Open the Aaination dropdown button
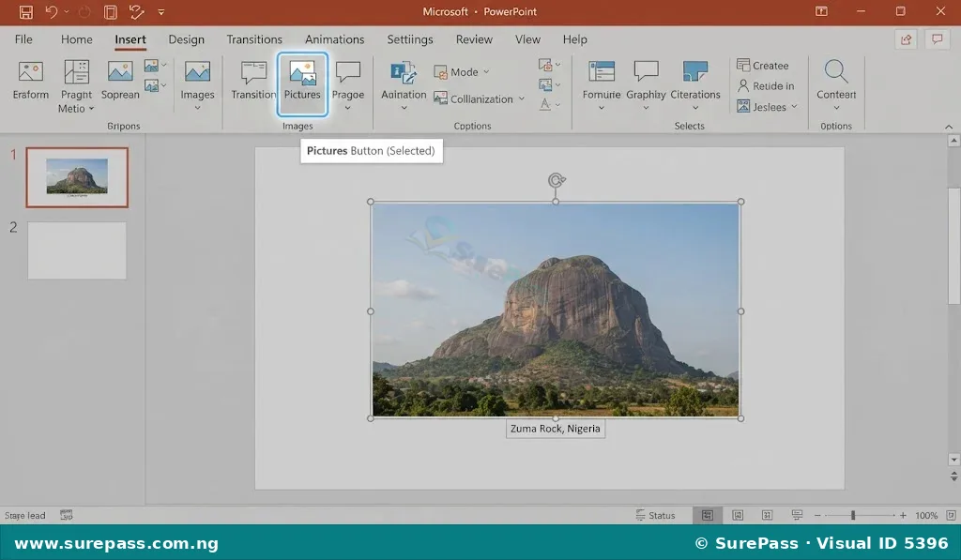Screen dimensions: 961x560 coord(404,85)
